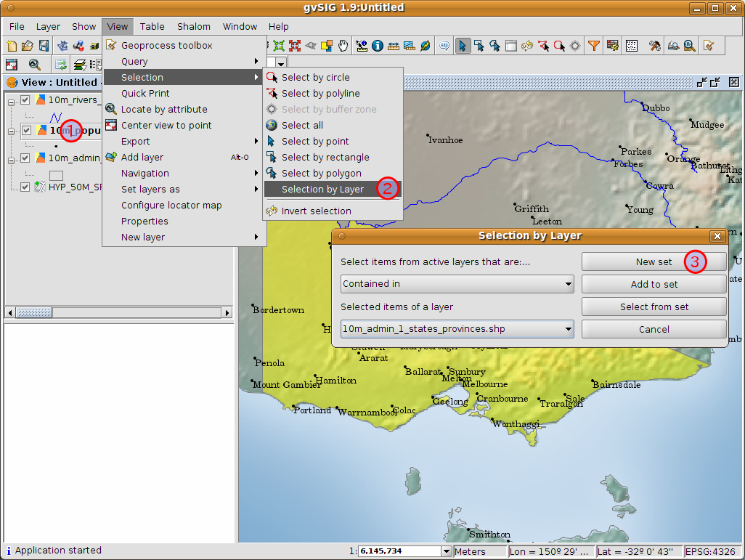Collapse the 10m_admin layer legend

pyautogui.click(x=11, y=161)
